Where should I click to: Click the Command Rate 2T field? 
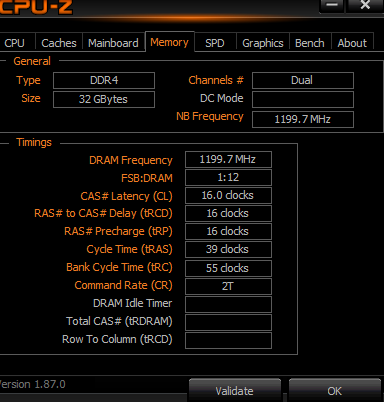pos(228,286)
